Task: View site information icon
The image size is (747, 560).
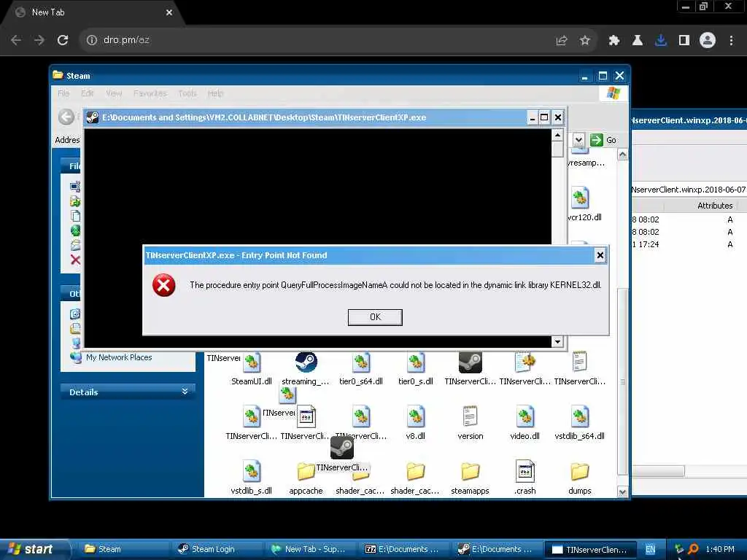Action: (x=91, y=40)
